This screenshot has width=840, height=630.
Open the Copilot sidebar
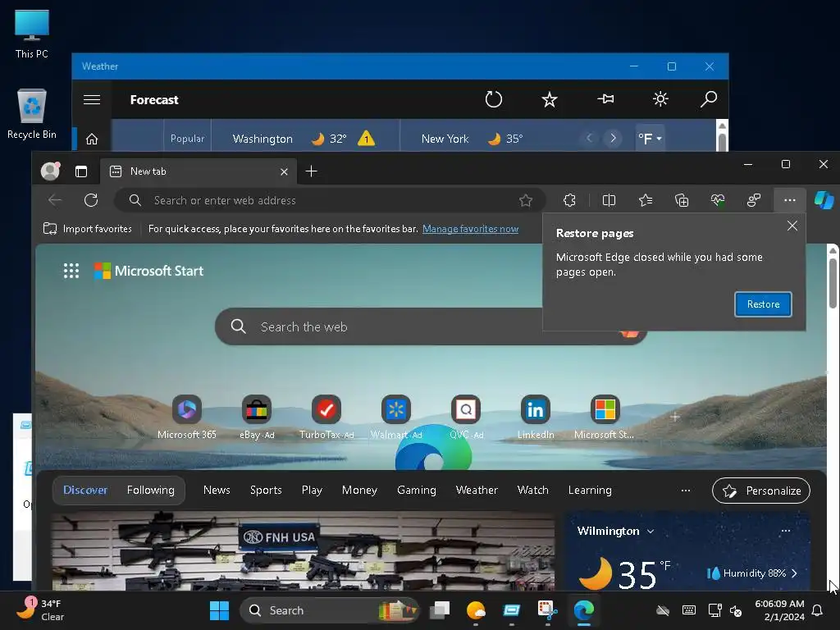[x=824, y=200]
